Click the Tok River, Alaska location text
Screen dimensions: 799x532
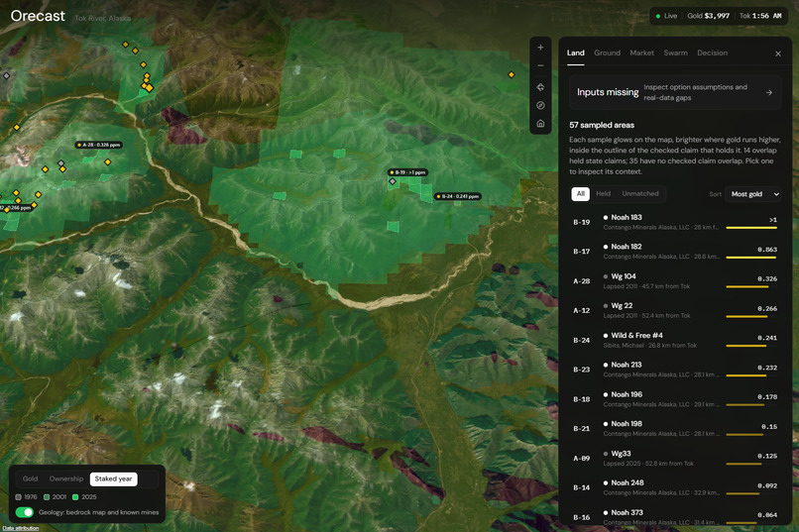102,18
